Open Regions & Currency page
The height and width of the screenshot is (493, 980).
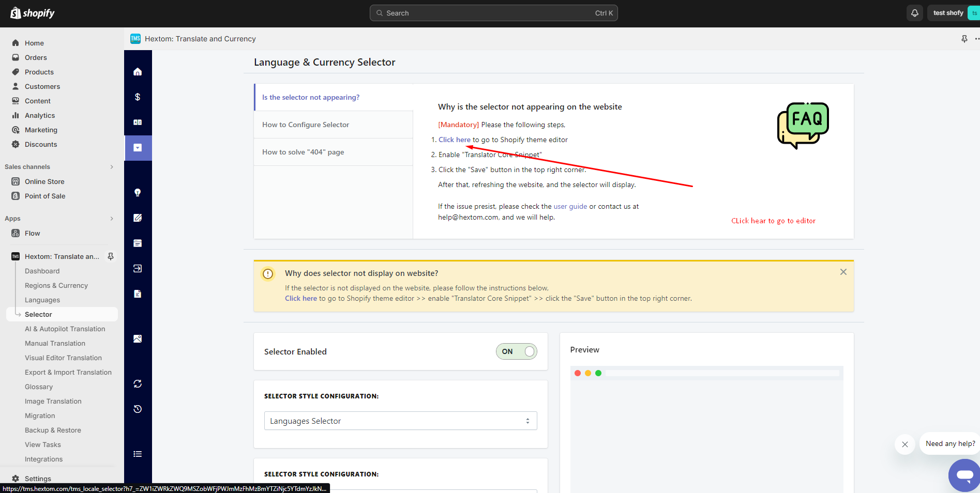pos(56,285)
